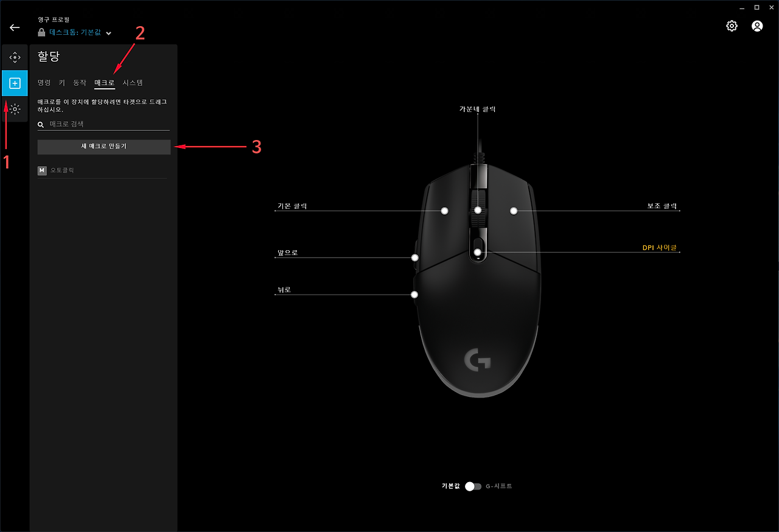Viewport: 779px width, 532px height.
Task: Click the left mouse button marker dot
Action: (x=445, y=211)
